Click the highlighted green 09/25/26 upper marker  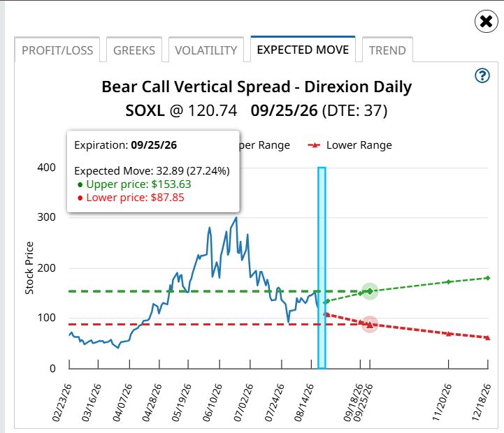point(370,291)
